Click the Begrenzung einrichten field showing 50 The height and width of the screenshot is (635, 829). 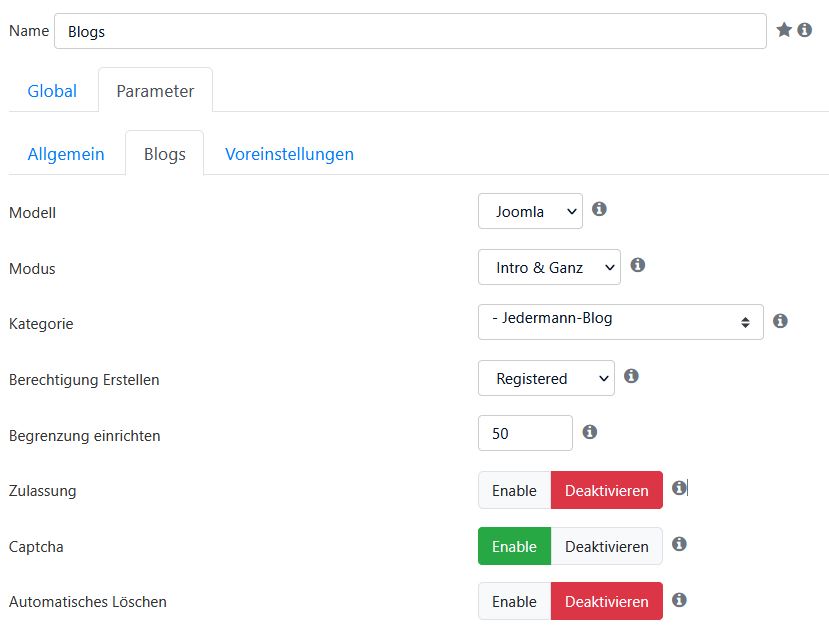click(525, 434)
